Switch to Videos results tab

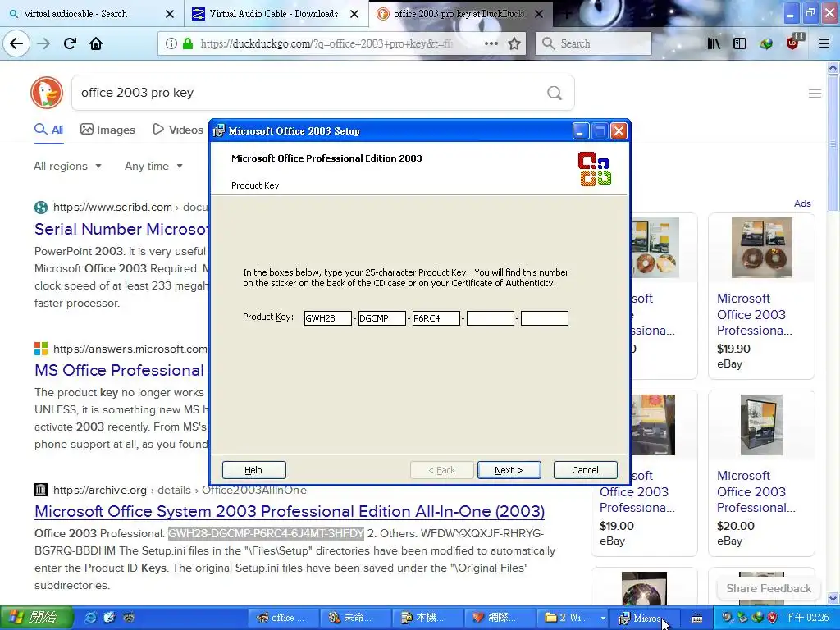tap(178, 130)
